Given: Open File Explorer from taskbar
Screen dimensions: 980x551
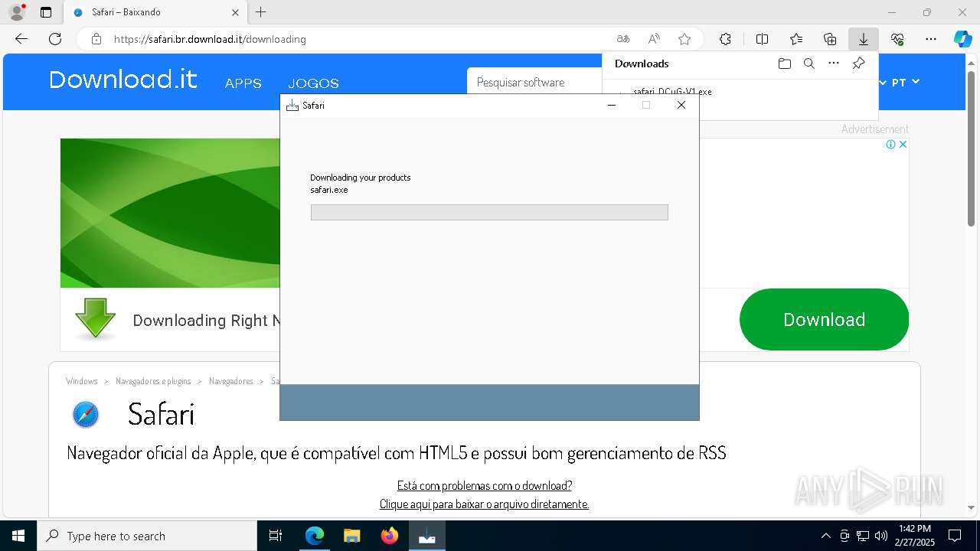Looking at the screenshot, I should (x=351, y=536).
